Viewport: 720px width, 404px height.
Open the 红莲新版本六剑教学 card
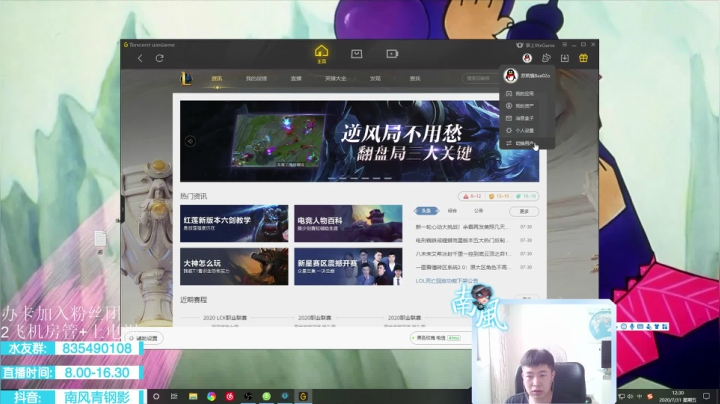(234, 224)
